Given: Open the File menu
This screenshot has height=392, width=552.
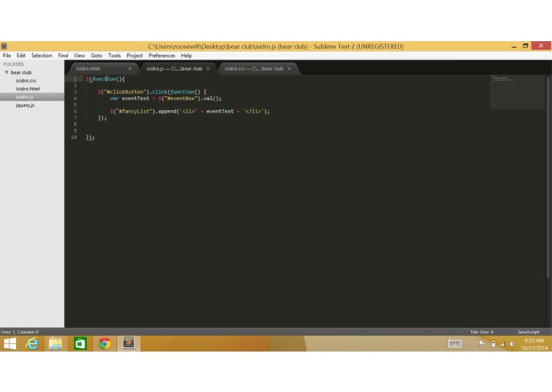Looking at the screenshot, I should (6, 56).
